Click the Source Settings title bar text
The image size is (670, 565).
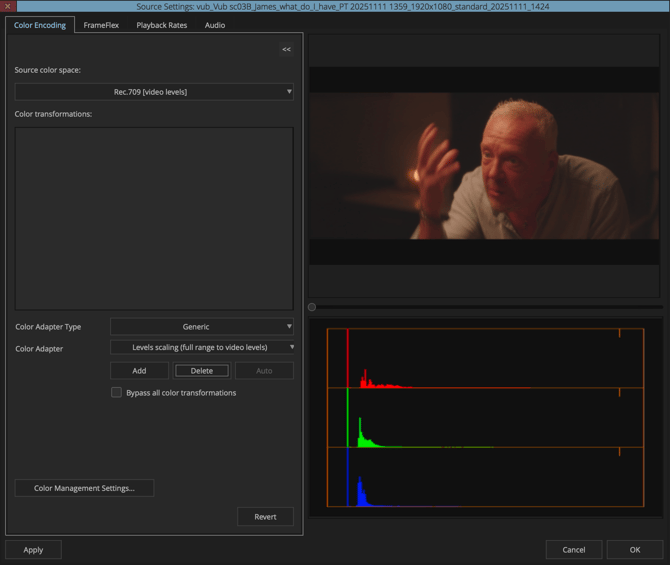[343, 6]
